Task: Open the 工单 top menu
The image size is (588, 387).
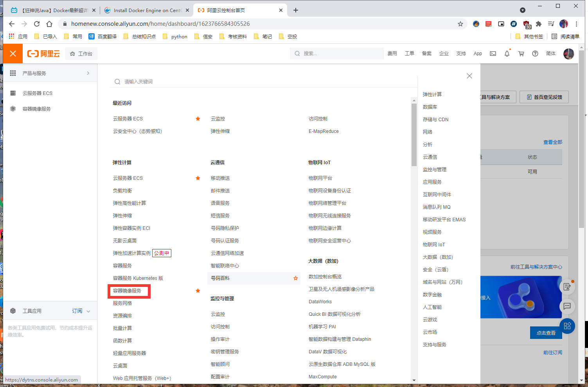Action: click(x=410, y=54)
